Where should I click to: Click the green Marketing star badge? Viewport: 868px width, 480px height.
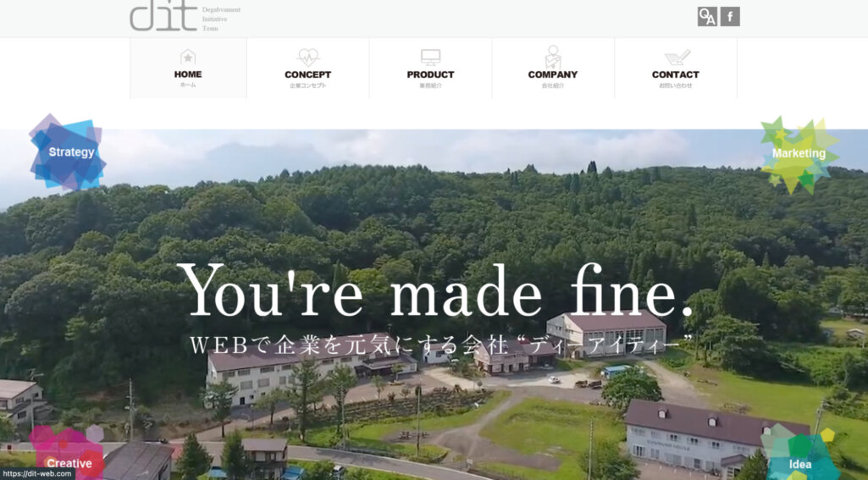799,154
